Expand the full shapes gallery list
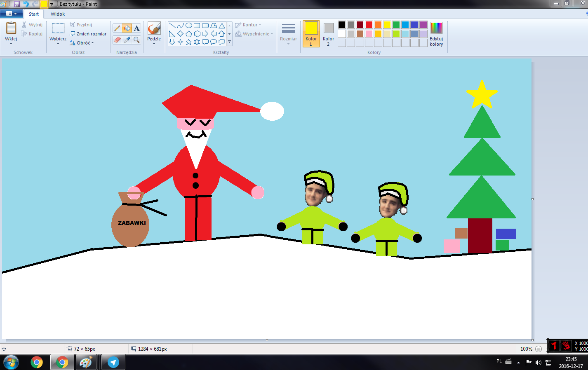Image resolution: width=588 pixels, height=370 pixels. (x=230, y=42)
